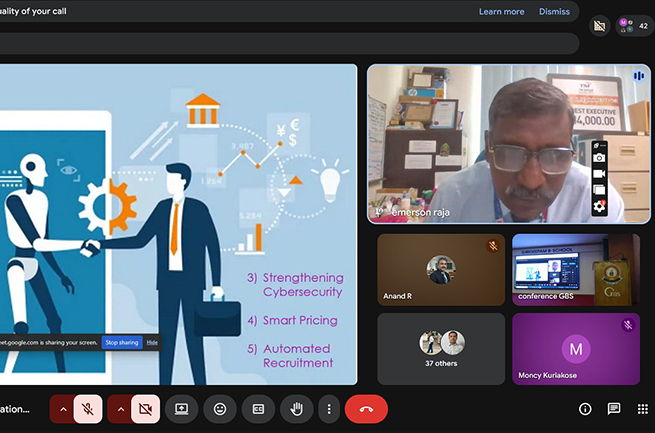Click settings gear in floating toolbar
The width and height of the screenshot is (655, 433).
point(599,206)
